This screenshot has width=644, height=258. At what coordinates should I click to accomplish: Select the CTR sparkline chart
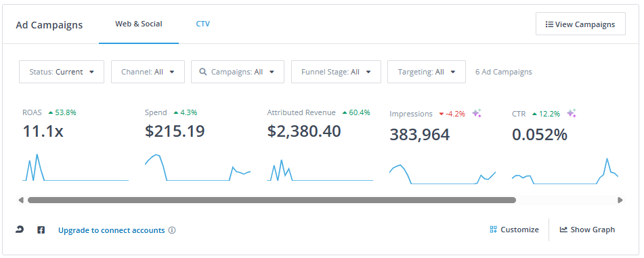(565, 171)
